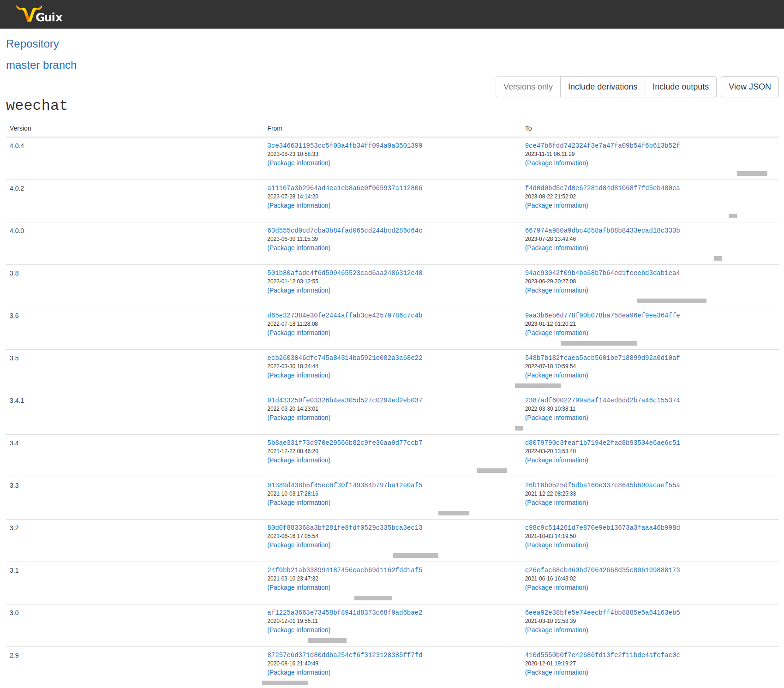Image resolution: width=784 pixels, height=688 pixels.
Task: Open From commit 5b8ae331f73d970e for version 3.4
Action: point(345,443)
